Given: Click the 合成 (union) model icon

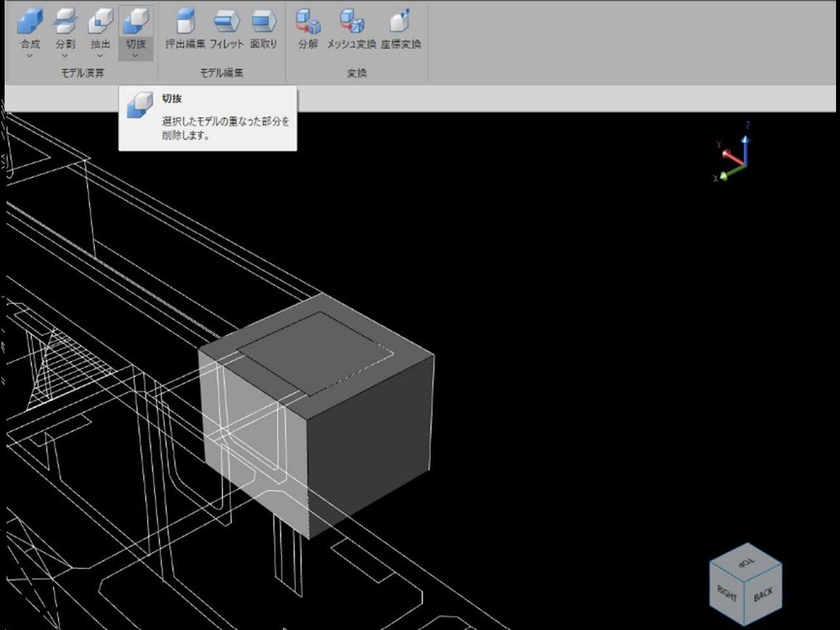Looking at the screenshot, I should click(30, 22).
